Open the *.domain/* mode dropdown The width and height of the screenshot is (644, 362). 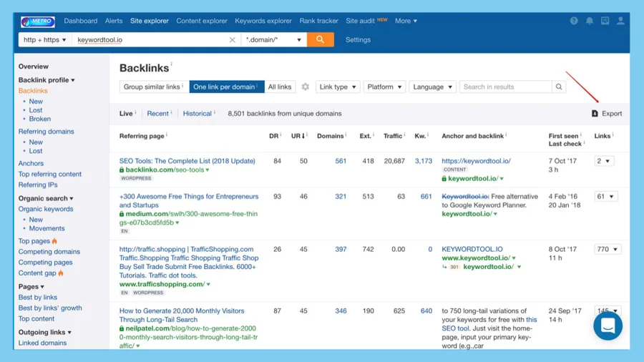(273, 40)
